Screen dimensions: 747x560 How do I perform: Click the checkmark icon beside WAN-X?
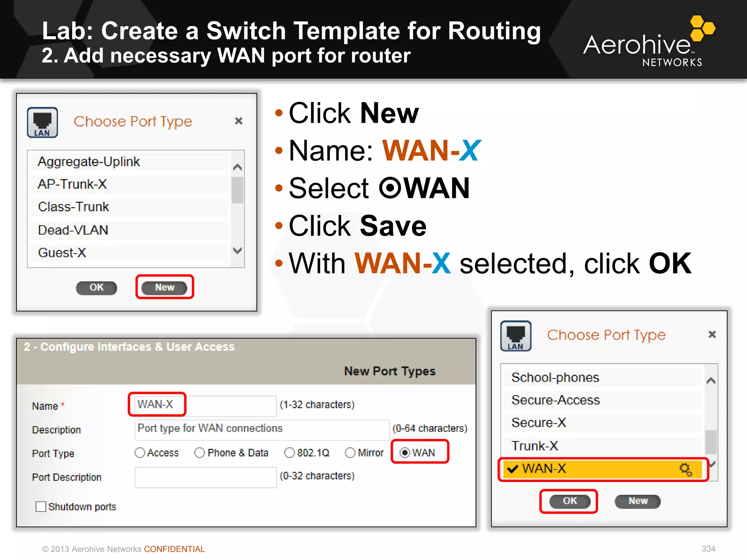(x=512, y=469)
